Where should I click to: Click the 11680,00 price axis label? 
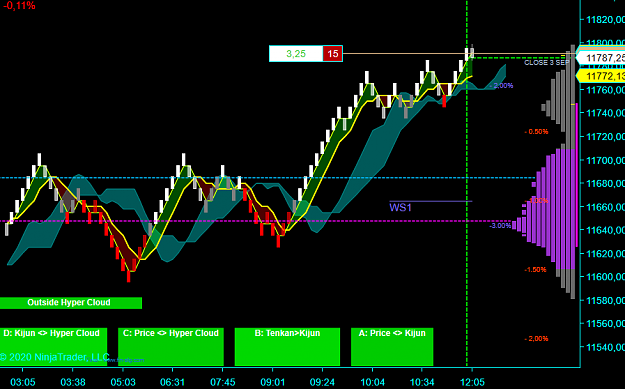pos(605,183)
